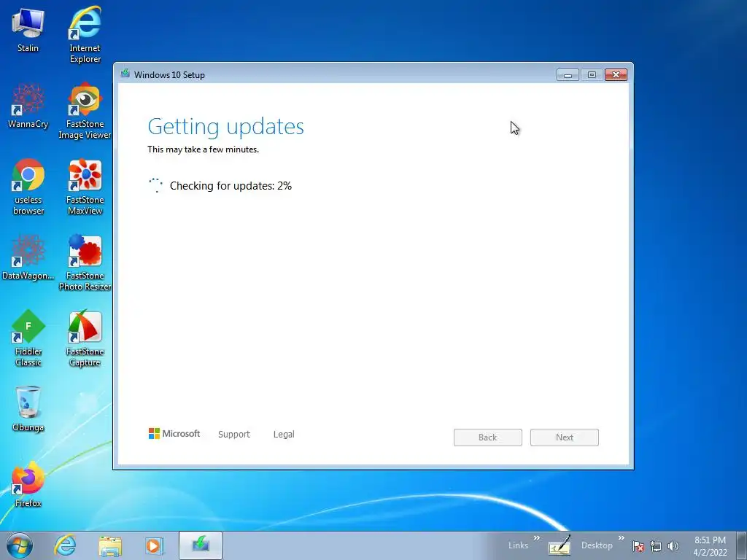This screenshot has width=747, height=560.
Task: Open the Legal link in Setup
Action: point(284,435)
